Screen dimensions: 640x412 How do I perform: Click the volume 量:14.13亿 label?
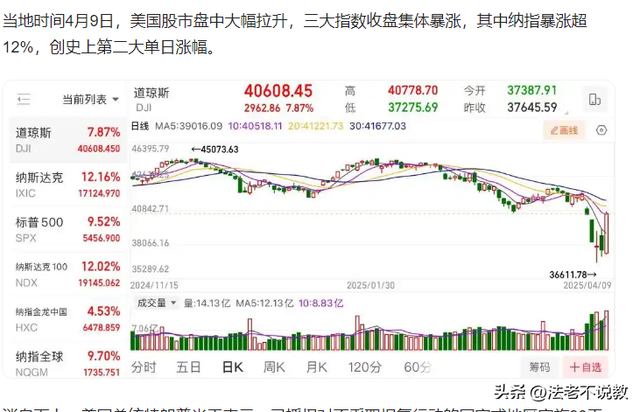pyautogui.click(x=207, y=303)
